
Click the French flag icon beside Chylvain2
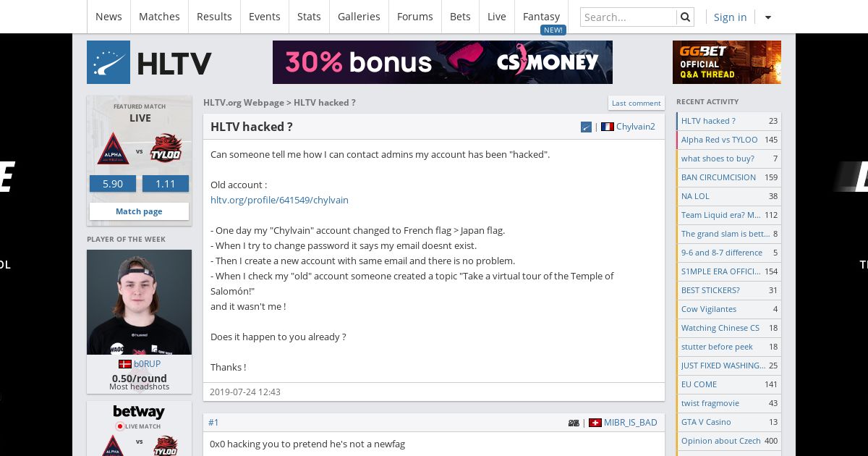(x=608, y=127)
